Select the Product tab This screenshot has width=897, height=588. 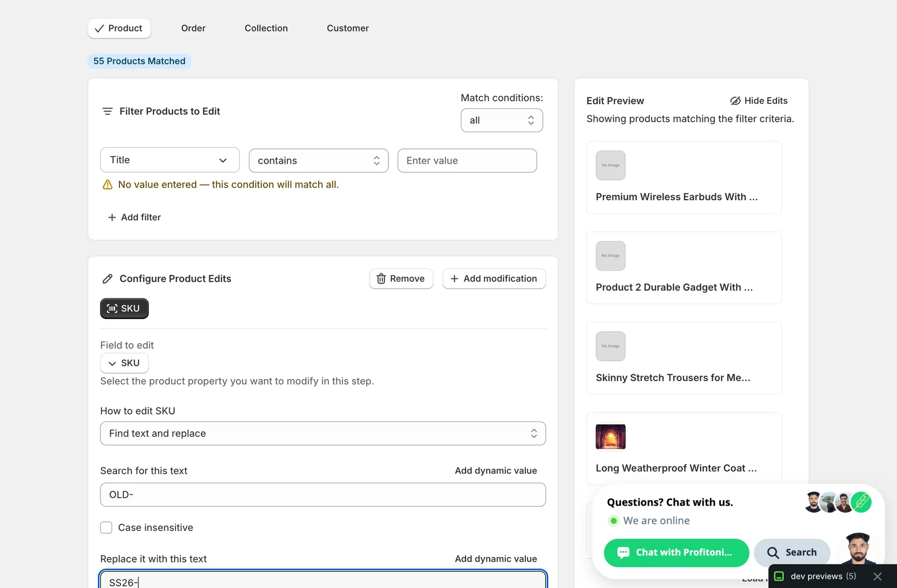pos(119,28)
